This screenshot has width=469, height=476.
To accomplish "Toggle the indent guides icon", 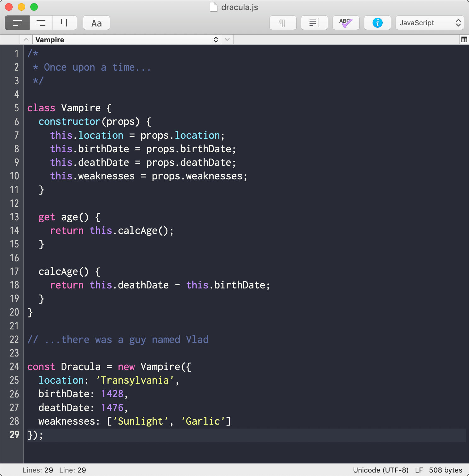I will [314, 22].
